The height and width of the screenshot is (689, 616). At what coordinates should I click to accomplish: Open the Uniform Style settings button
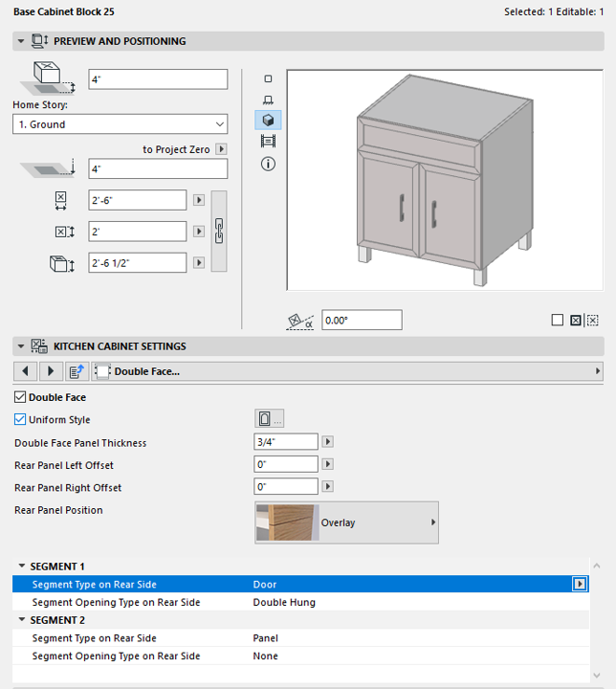(270, 419)
